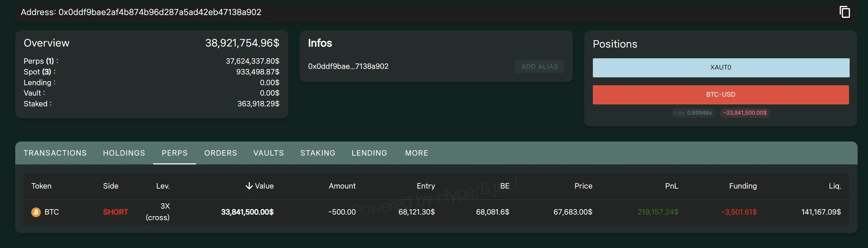This screenshot has width=868, height=248.
Task: Sort by the Liq. column header
Action: coord(835,186)
